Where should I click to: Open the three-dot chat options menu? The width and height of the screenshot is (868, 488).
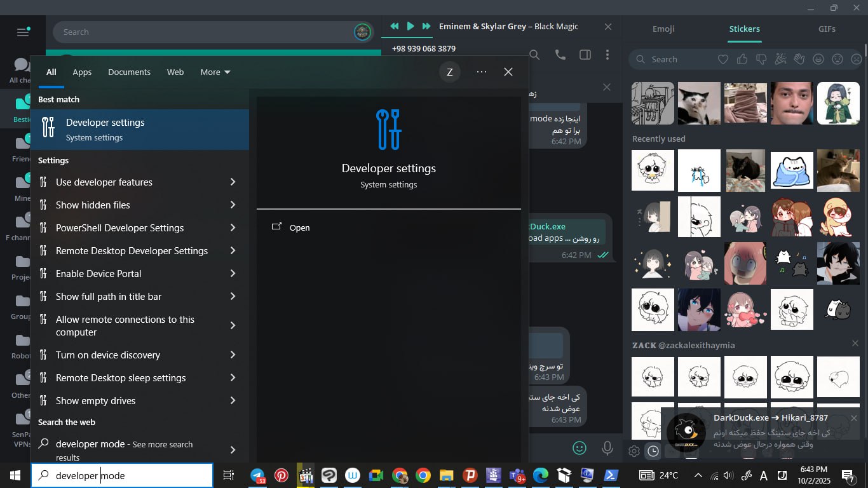pyautogui.click(x=607, y=55)
